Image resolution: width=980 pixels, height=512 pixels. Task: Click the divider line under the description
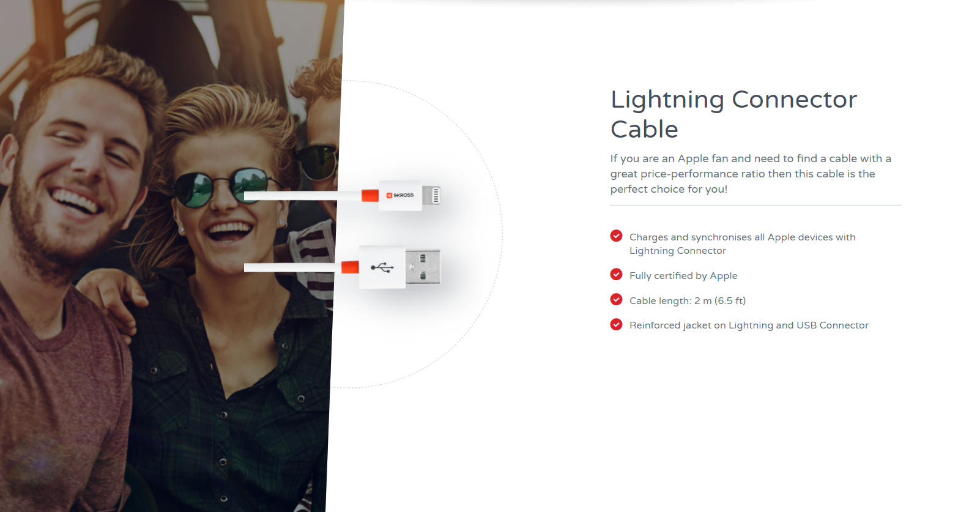tap(755, 205)
